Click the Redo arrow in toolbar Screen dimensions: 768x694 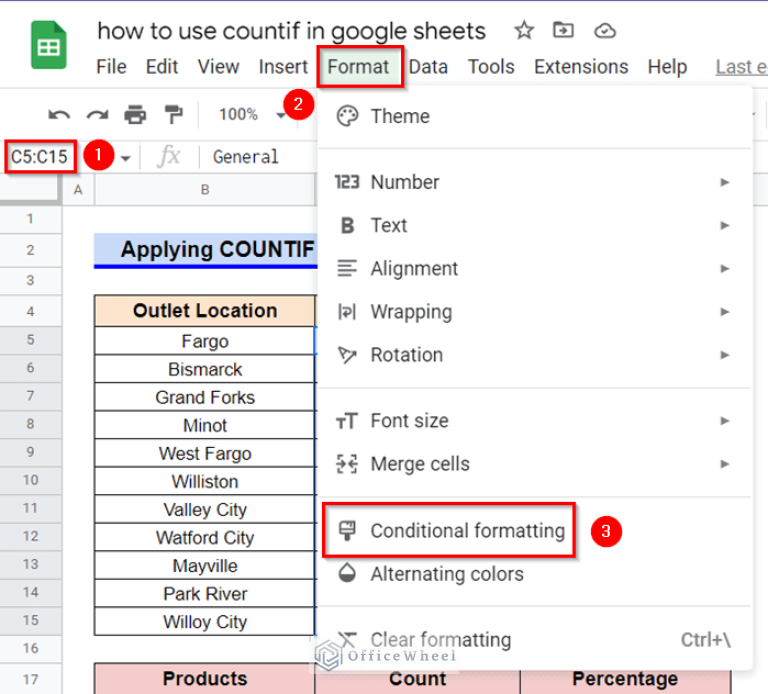coord(97,115)
